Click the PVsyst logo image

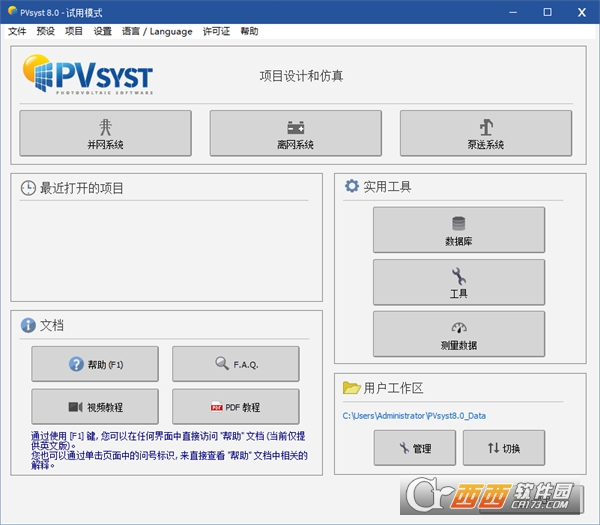tap(88, 74)
